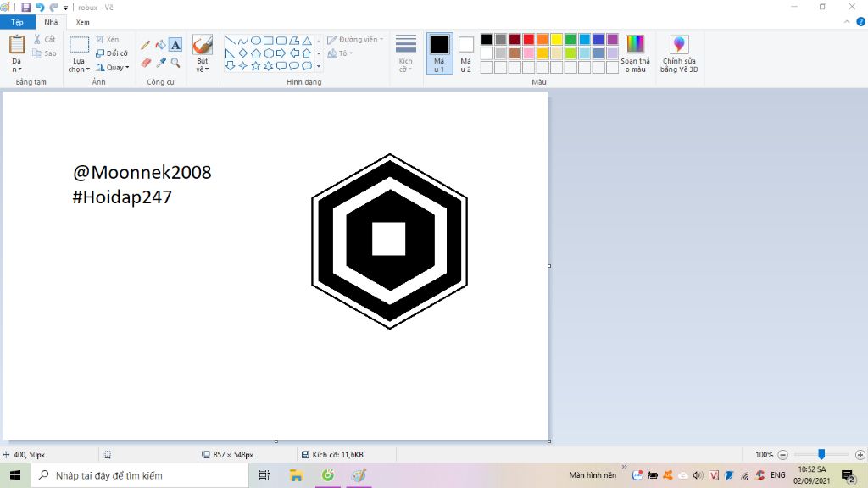The image size is (868, 488).
Task: Select the Pencil tool
Action: tap(146, 45)
